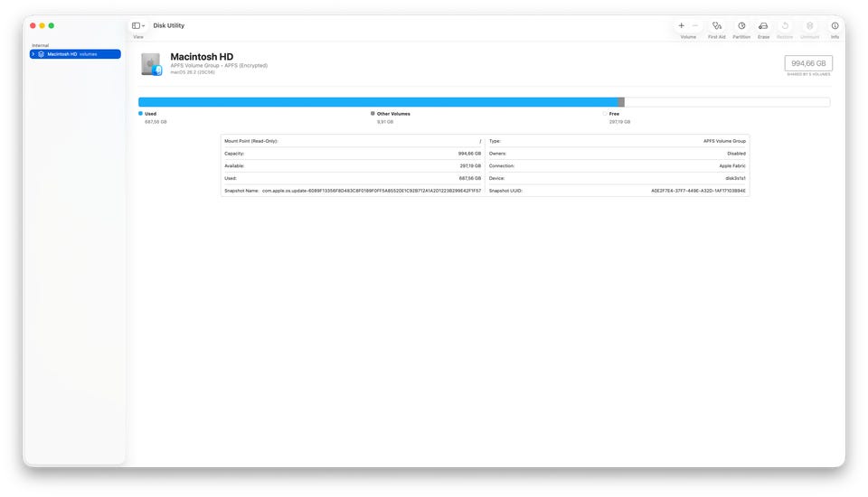Click the Macintosh HD drive icon
Screen dimensions: 868x497
tap(151, 64)
